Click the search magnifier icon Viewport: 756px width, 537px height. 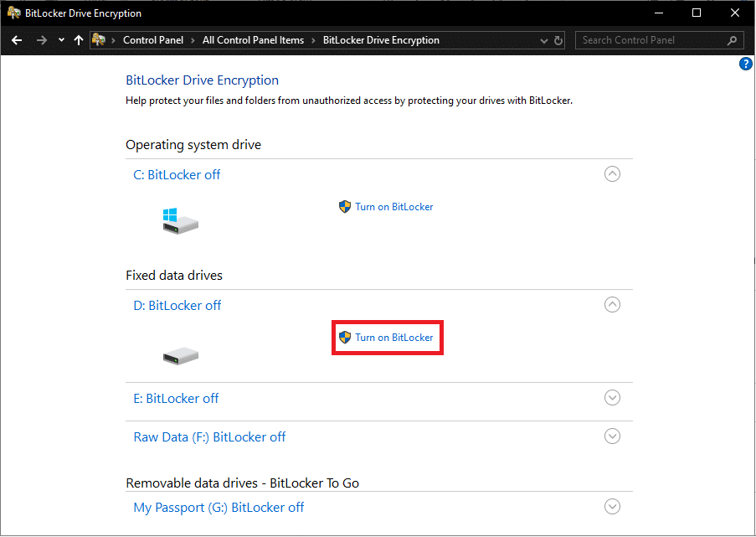tap(732, 39)
